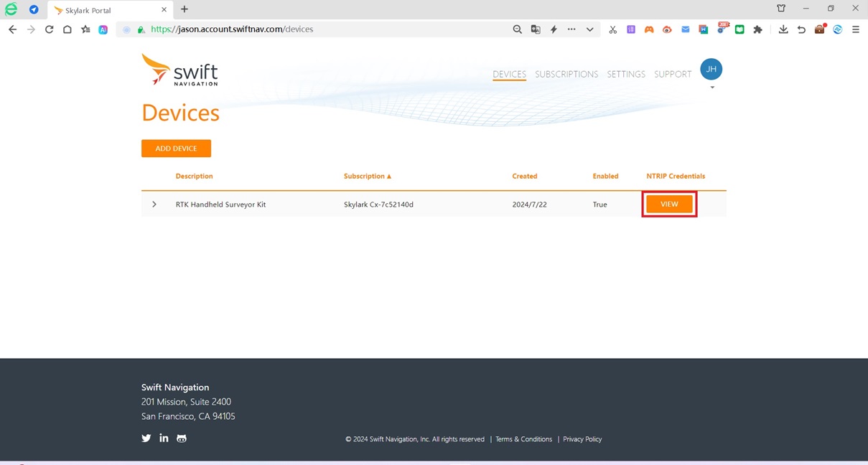
Task: Open a new tab with plus button
Action: pyautogui.click(x=185, y=9)
